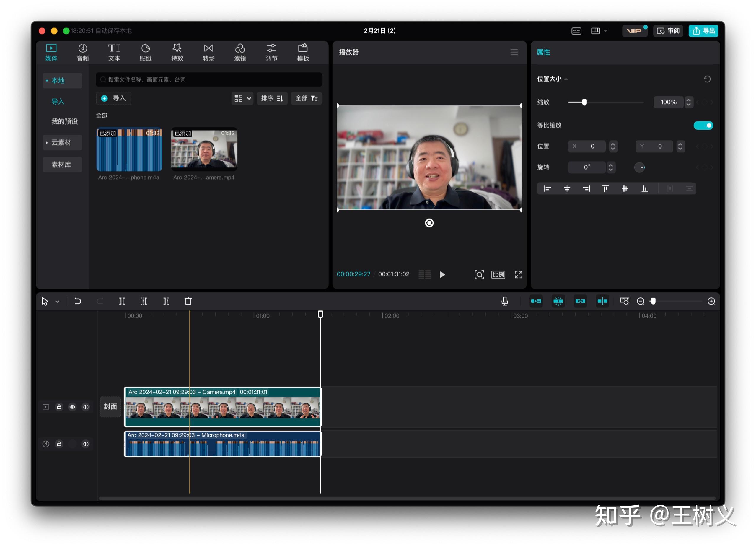Click the 导出 (Export) button
This screenshot has height=547, width=756.
pyautogui.click(x=703, y=31)
